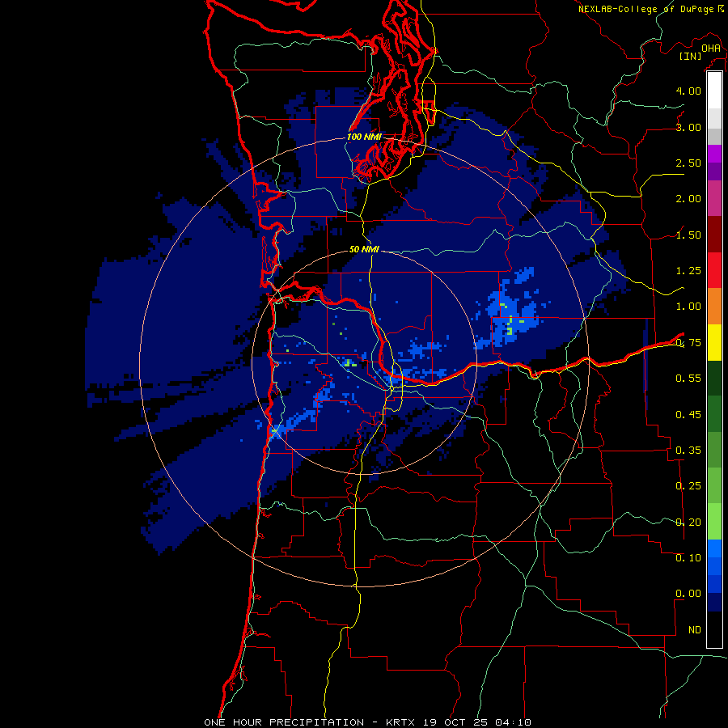Select the bright red swatch beside 1.25
728x728 pixels.
[714, 270]
